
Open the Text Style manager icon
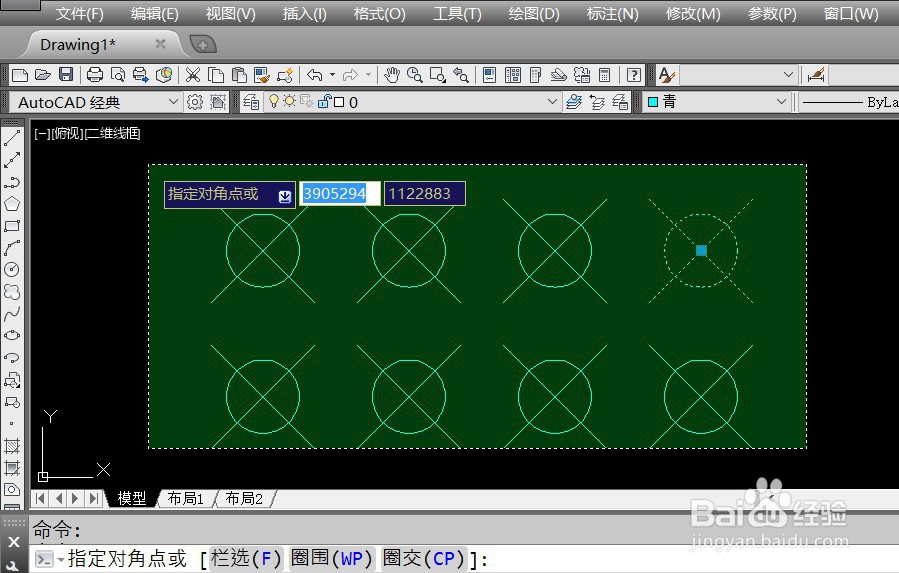tap(667, 75)
